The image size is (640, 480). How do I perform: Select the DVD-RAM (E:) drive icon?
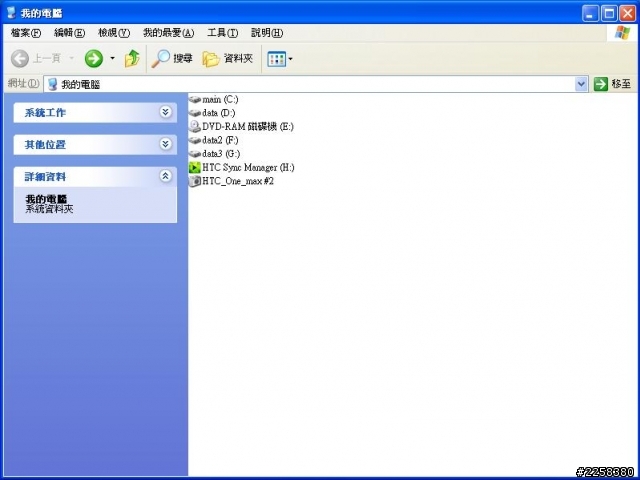(x=195, y=127)
